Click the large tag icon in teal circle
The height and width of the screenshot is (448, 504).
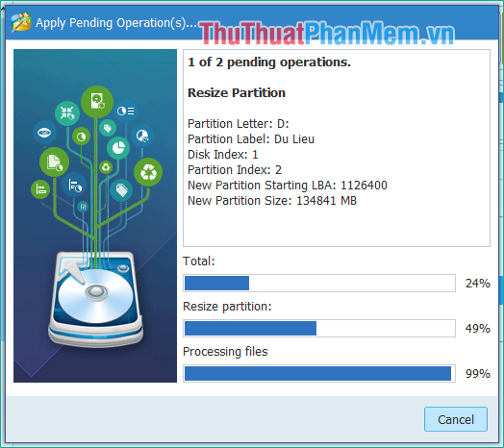tap(121, 190)
